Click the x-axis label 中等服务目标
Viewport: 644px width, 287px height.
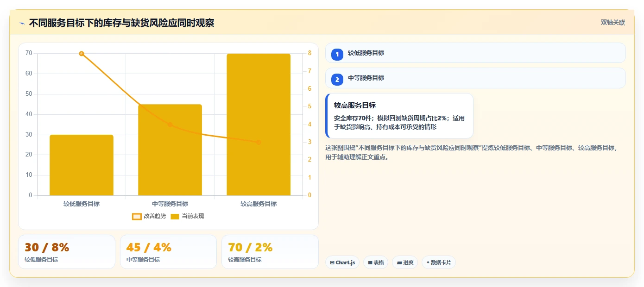click(170, 204)
